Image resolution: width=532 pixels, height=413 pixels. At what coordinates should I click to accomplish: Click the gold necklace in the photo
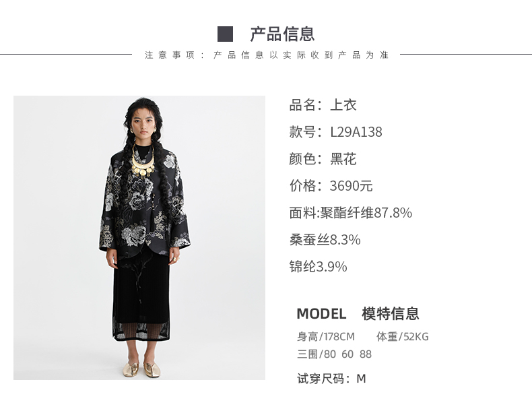click(143, 164)
